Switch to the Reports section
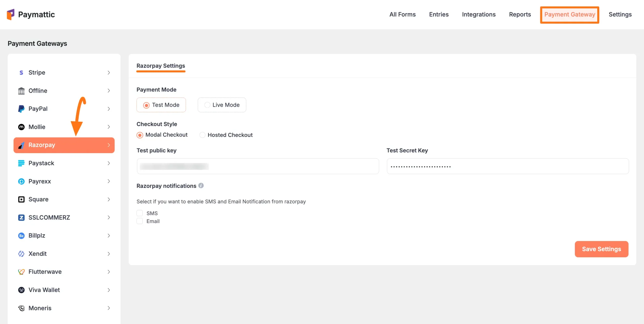The image size is (644, 324). tap(520, 14)
